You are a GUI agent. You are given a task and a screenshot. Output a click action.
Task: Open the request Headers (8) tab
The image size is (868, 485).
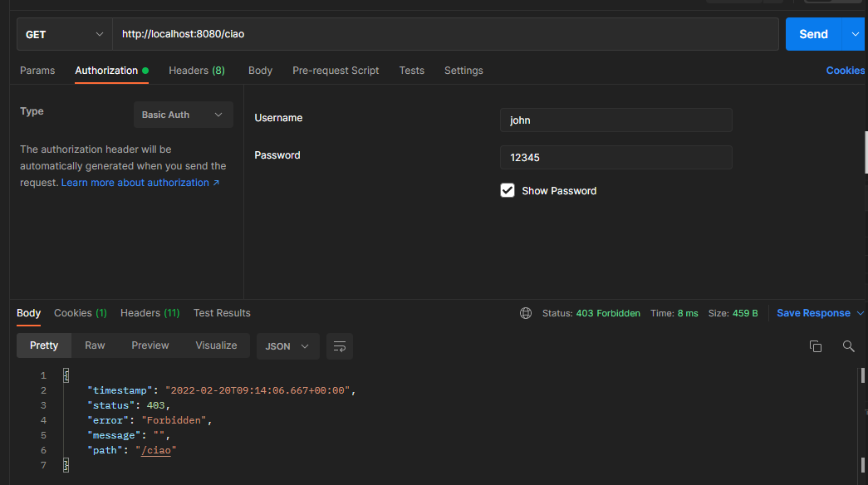click(x=197, y=71)
